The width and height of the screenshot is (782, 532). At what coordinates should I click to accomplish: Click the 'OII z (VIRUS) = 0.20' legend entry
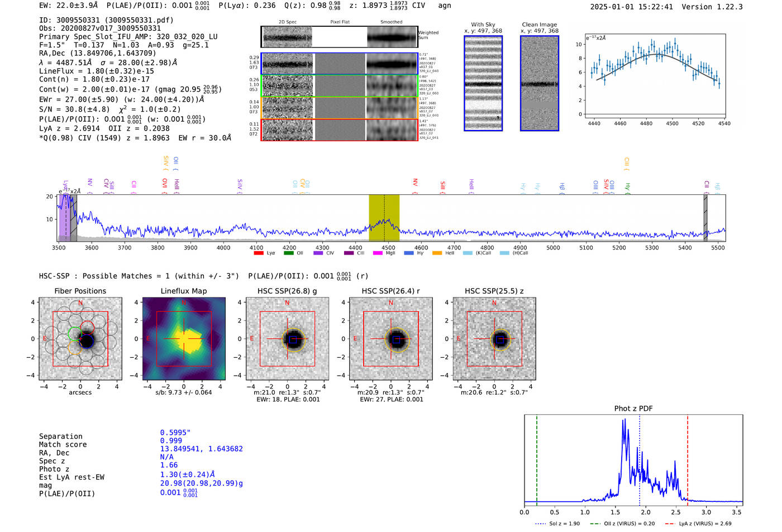622,524
